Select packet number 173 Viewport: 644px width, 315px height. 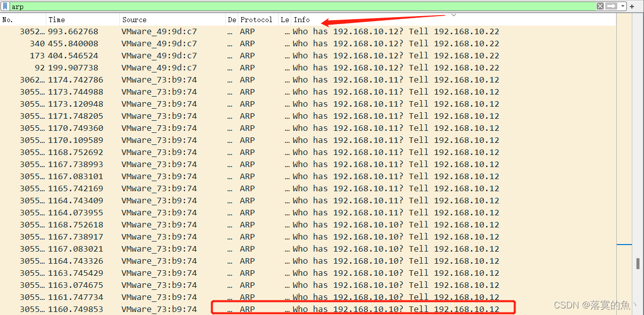point(308,55)
